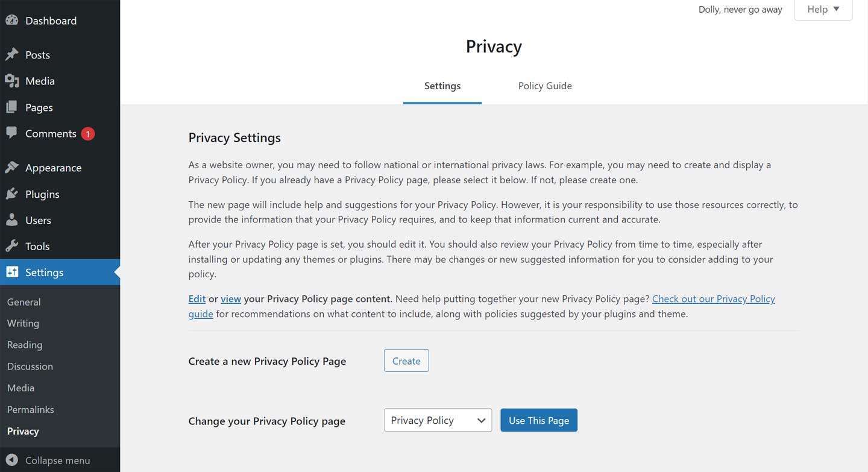Click the Privacy page title
Image resolution: width=868 pixels, height=472 pixels.
[494, 46]
